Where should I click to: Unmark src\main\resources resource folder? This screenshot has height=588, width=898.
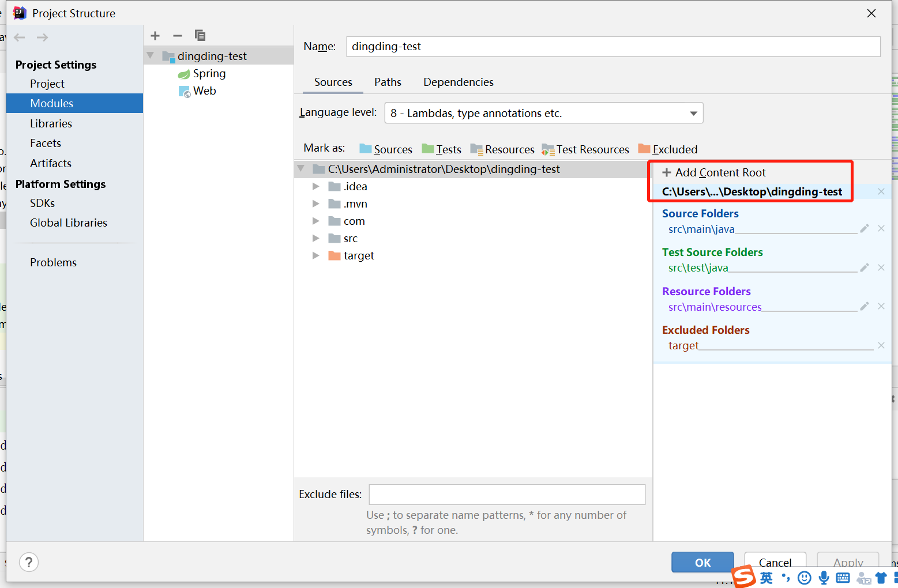click(x=881, y=306)
